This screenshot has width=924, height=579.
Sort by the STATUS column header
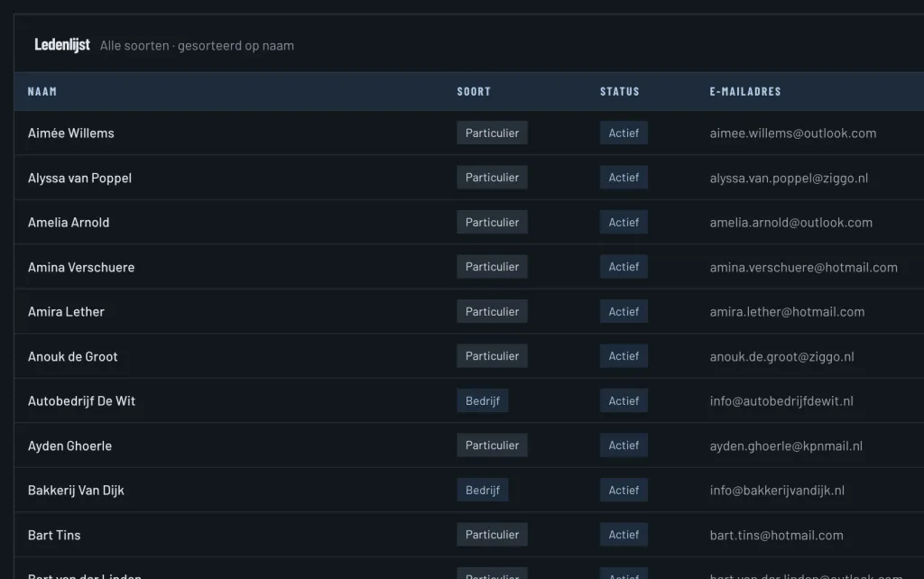(619, 91)
